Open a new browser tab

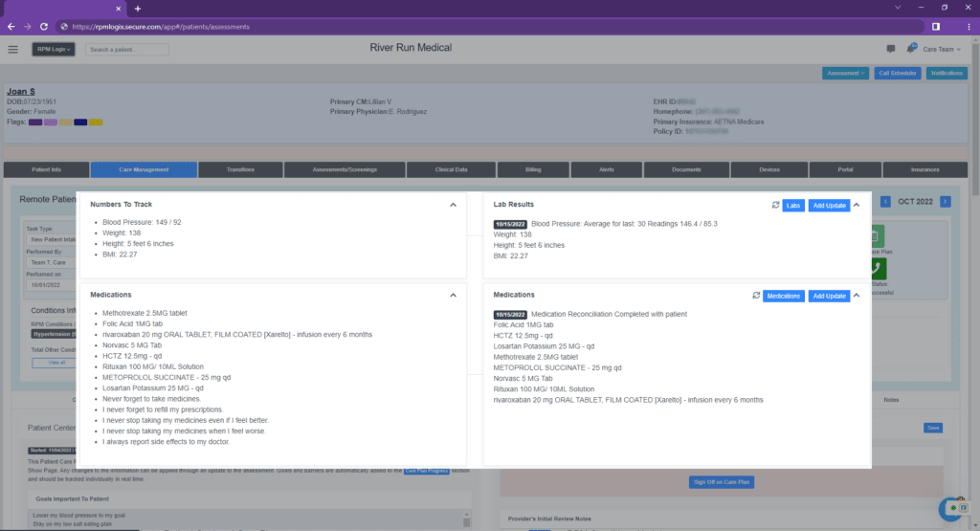coord(138,9)
